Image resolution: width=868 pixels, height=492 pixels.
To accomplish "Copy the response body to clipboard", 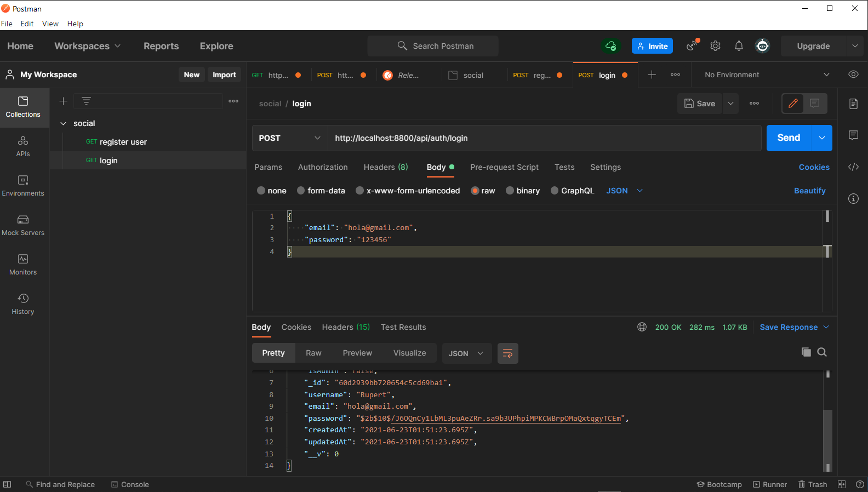I will point(806,352).
